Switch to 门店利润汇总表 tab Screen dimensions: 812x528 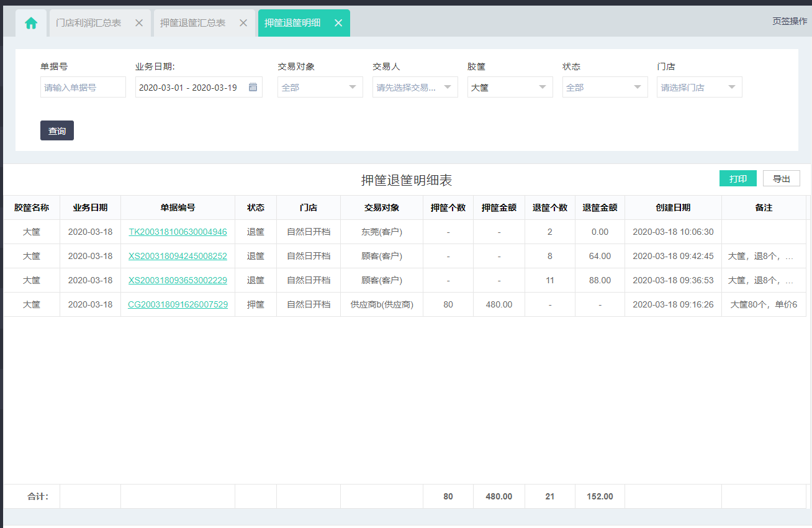tap(88, 23)
